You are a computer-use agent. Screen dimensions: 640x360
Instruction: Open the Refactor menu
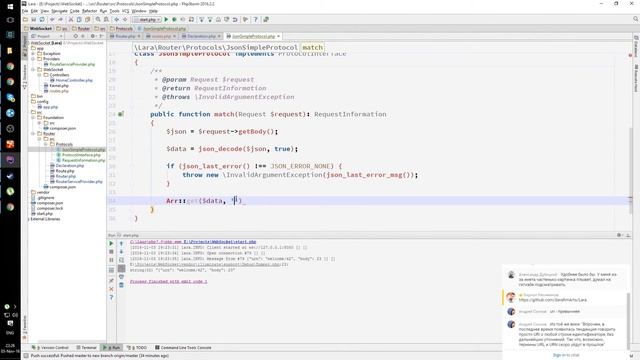(x=89, y=11)
